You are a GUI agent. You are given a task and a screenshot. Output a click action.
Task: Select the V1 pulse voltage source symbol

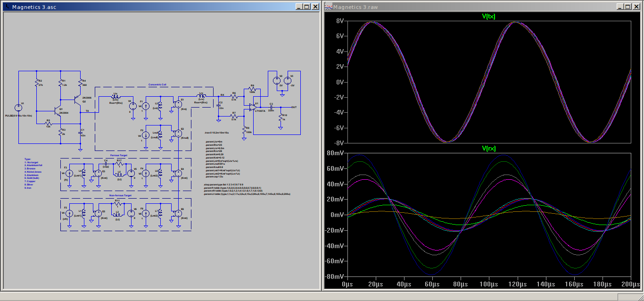pyautogui.click(x=18, y=108)
